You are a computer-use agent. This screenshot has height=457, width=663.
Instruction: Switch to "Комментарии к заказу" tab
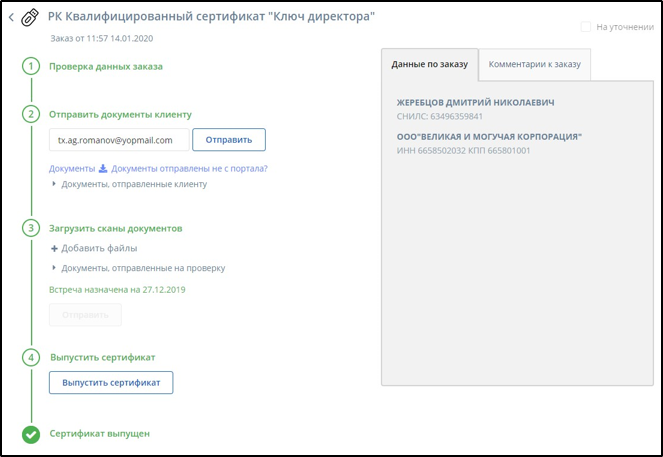click(534, 64)
